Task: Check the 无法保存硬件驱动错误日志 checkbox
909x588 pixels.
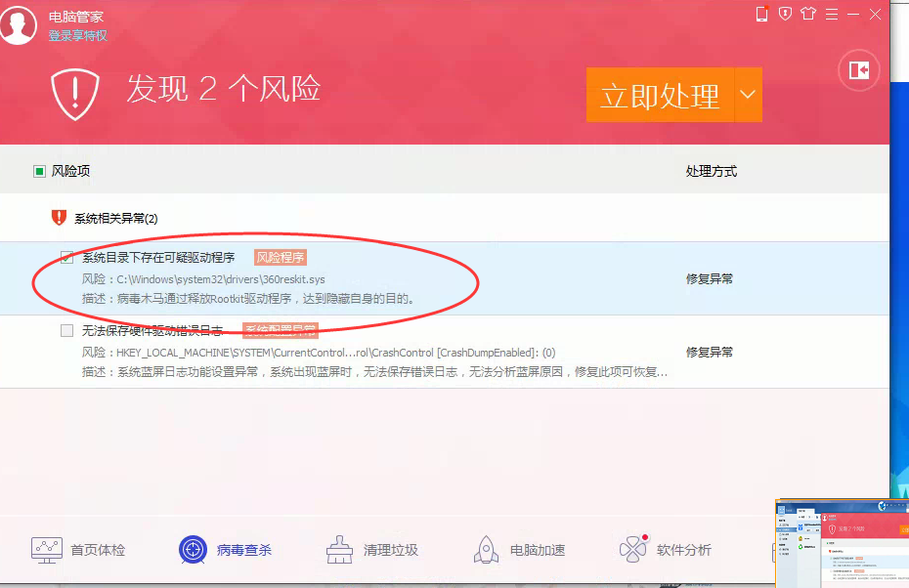Action: tap(67, 331)
